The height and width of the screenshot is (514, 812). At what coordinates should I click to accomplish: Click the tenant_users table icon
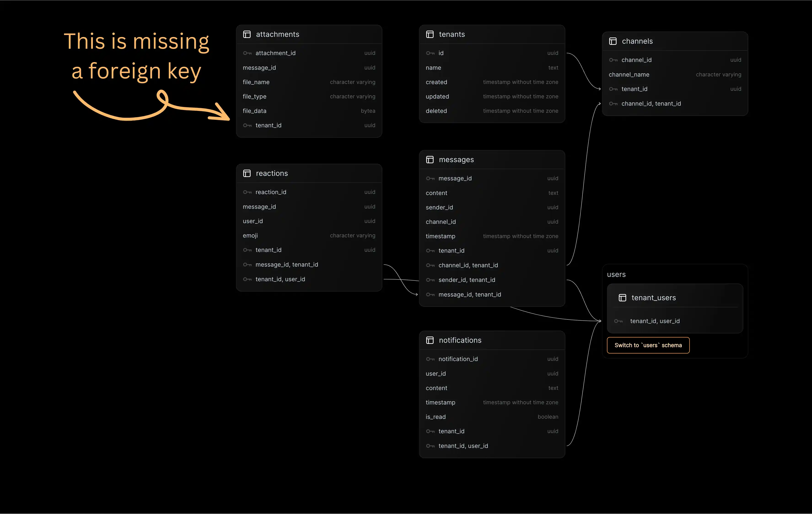click(x=622, y=298)
